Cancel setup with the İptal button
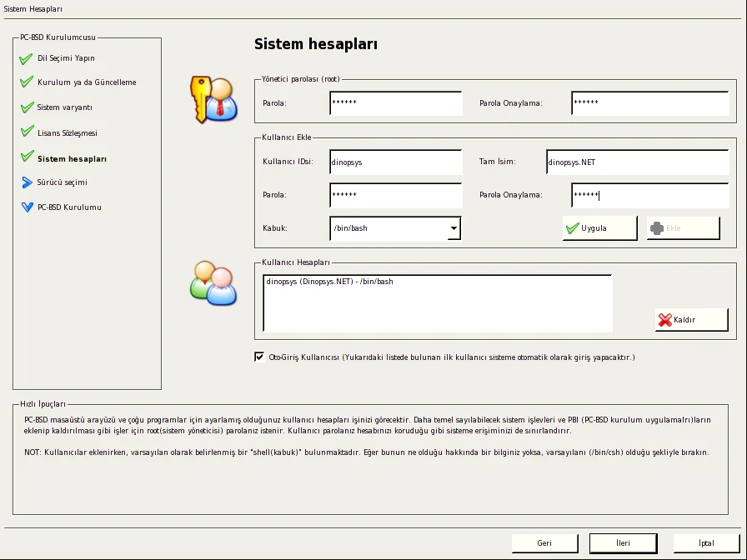Image resolution: width=747 pixels, height=560 pixels. point(706,542)
